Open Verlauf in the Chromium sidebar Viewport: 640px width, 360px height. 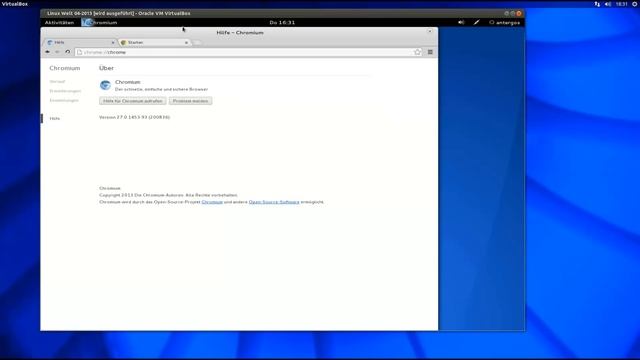point(57,82)
